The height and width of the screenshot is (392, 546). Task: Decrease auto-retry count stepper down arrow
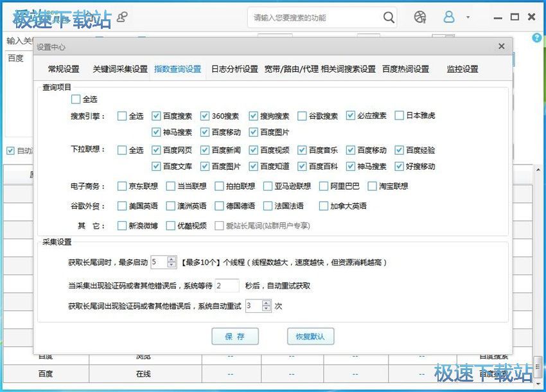coord(267,308)
